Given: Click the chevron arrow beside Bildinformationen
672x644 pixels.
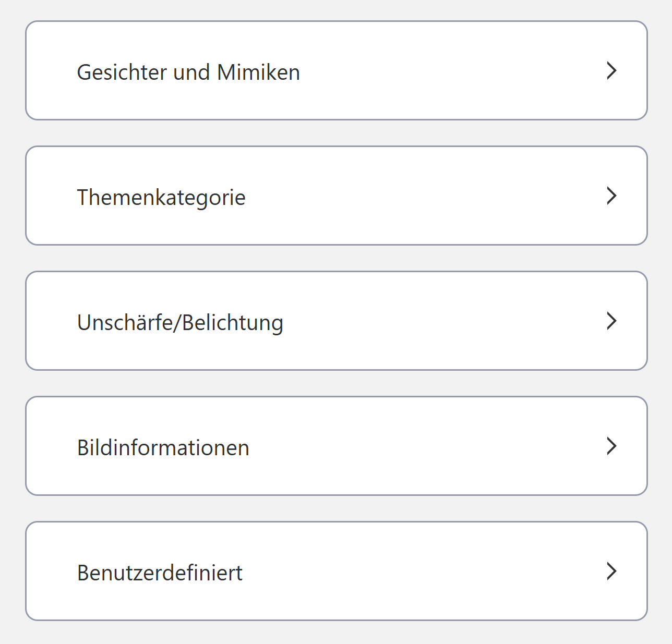Looking at the screenshot, I should click(x=611, y=446).
